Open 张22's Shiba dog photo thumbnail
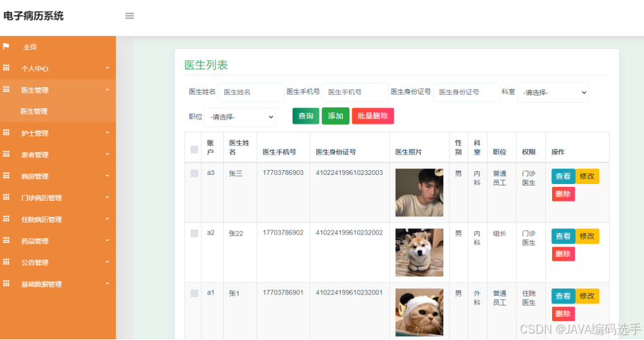Image resolution: width=644 pixels, height=340 pixels. [x=420, y=252]
